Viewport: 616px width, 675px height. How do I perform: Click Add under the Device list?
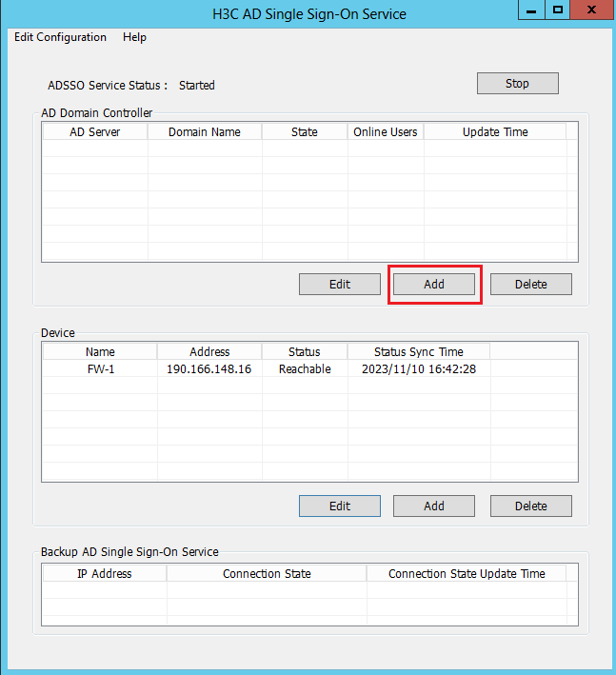coord(434,506)
